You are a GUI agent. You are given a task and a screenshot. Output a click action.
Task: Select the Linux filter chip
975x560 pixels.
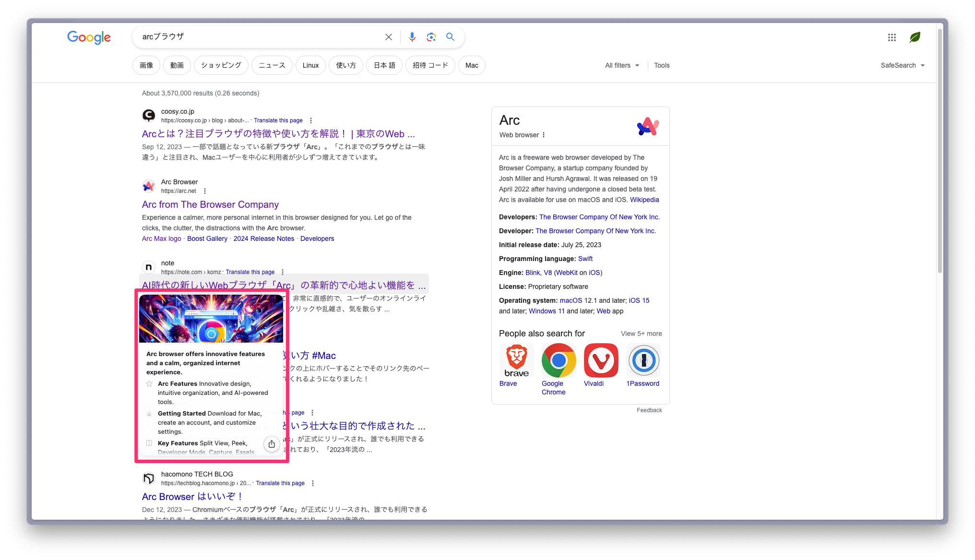311,65
